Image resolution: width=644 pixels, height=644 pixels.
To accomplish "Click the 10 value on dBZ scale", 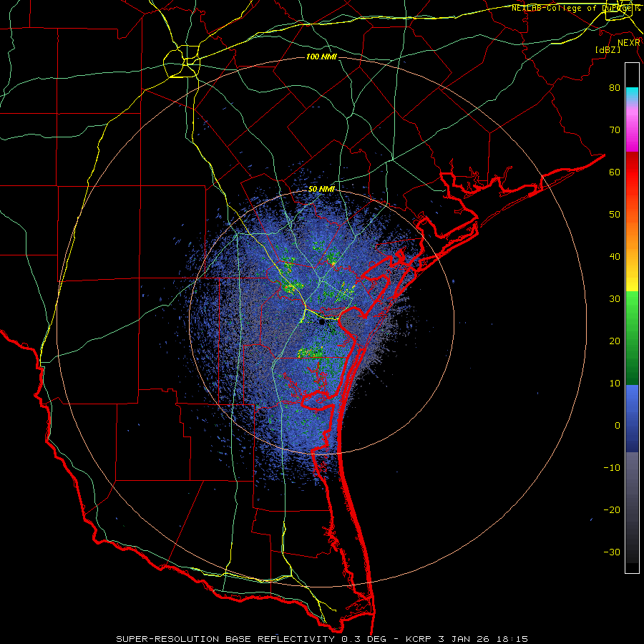I will tap(615, 384).
